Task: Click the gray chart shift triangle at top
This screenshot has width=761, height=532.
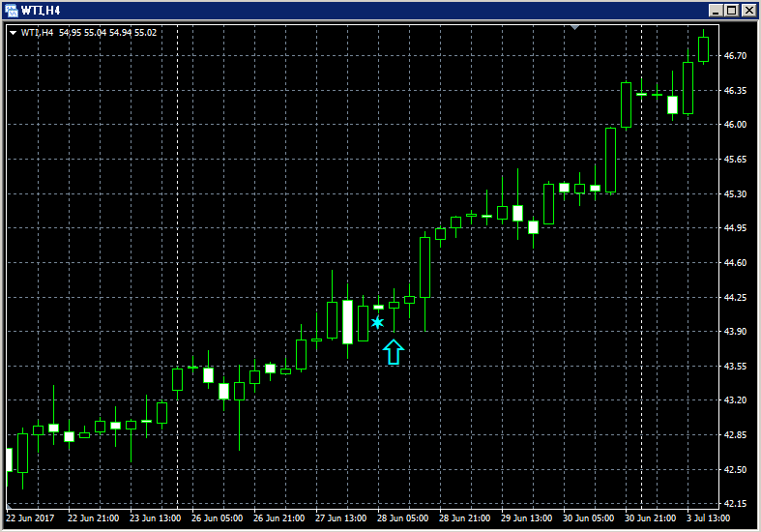Action: tap(574, 28)
